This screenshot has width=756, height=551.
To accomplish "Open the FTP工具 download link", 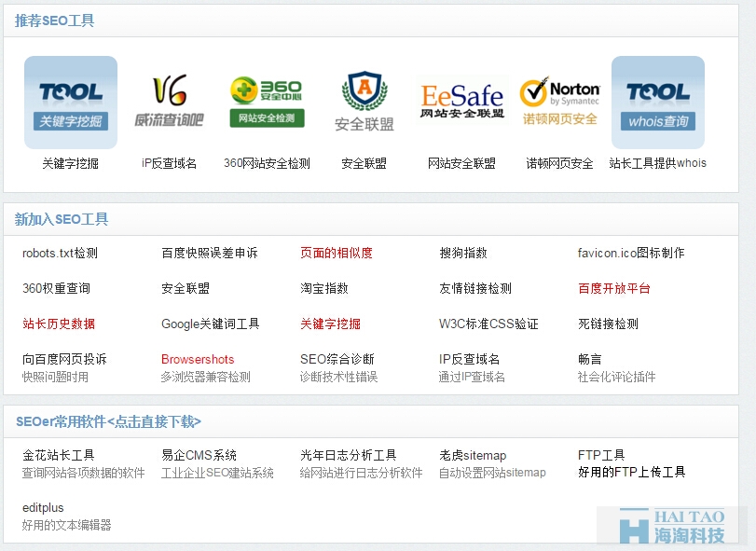I will click(x=601, y=455).
